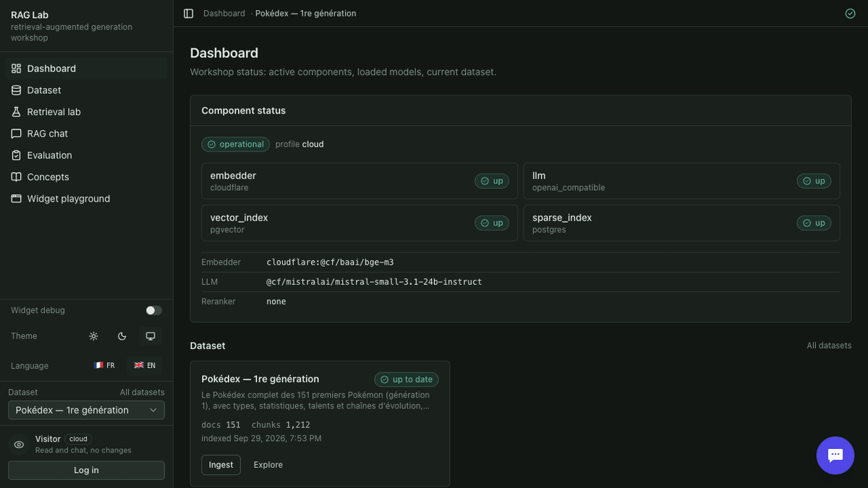Open Concepts via its book icon
The width and height of the screenshot is (868, 488).
pos(17,177)
